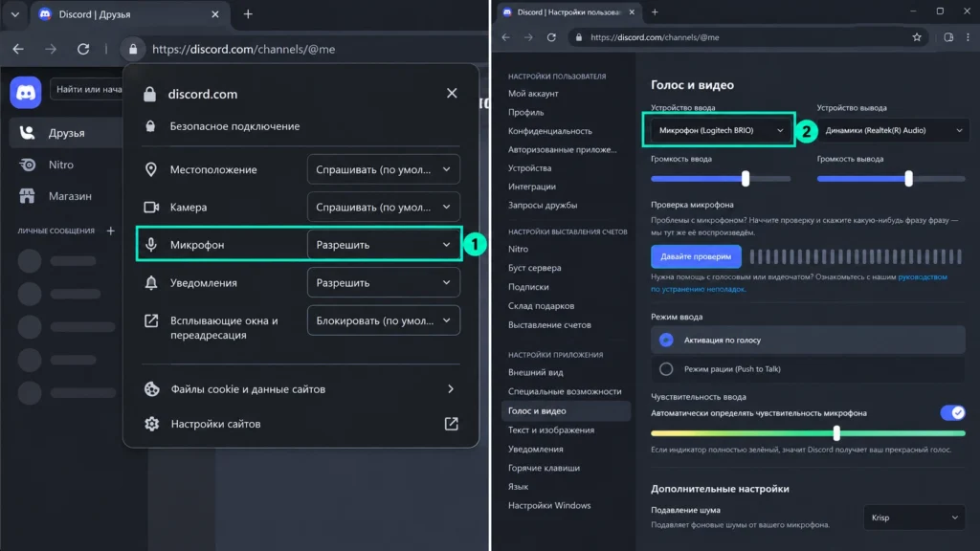Reload page in the right browser window

(551, 37)
